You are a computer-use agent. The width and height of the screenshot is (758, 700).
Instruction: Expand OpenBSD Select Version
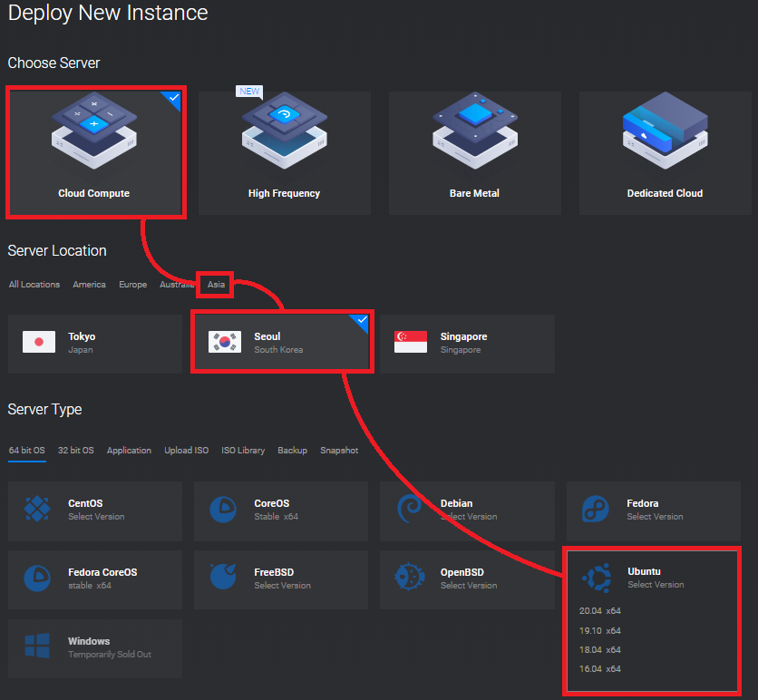[x=469, y=586]
